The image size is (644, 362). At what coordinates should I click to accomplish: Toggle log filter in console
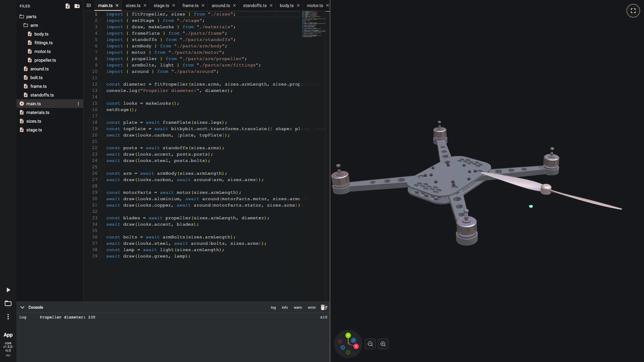coord(273,307)
